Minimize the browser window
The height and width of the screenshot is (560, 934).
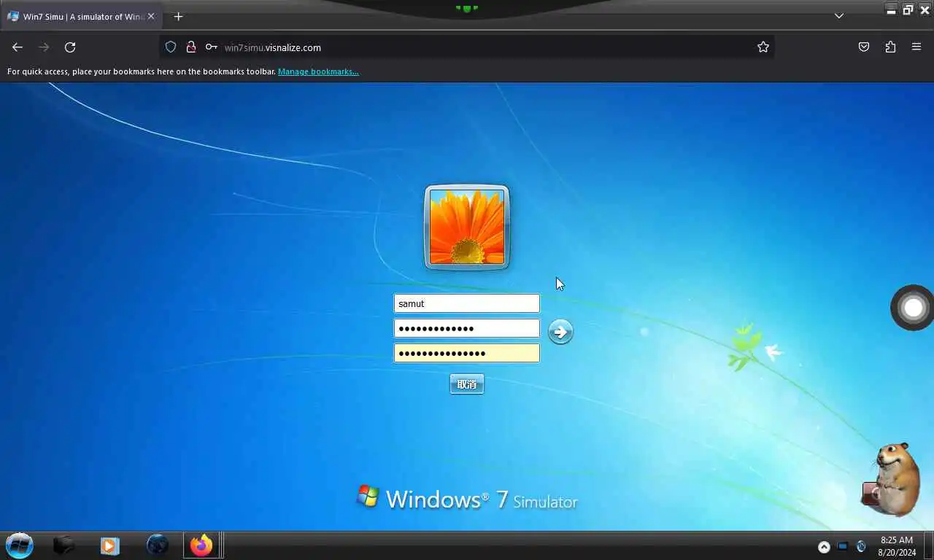(892, 9)
